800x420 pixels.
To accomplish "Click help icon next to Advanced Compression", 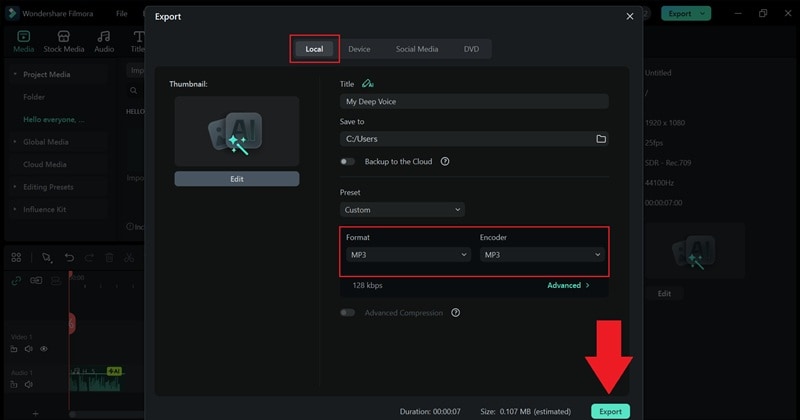I will 456,312.
